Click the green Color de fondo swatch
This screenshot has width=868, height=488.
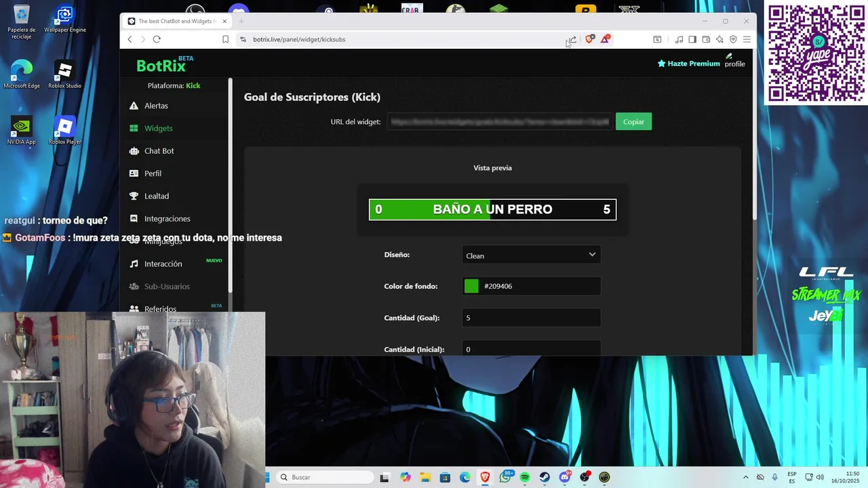point(471,286)
